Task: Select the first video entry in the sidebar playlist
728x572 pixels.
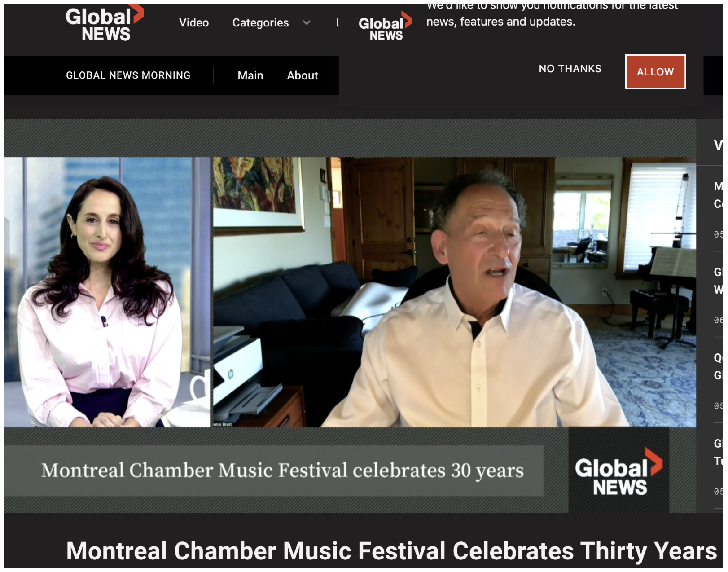Action: pos(718,198)
